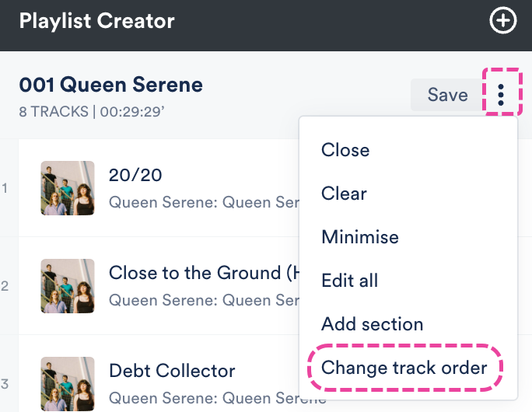Screen dimensions: 532x412
Task: Click Add section in the menu
Action: click(373, 324)
